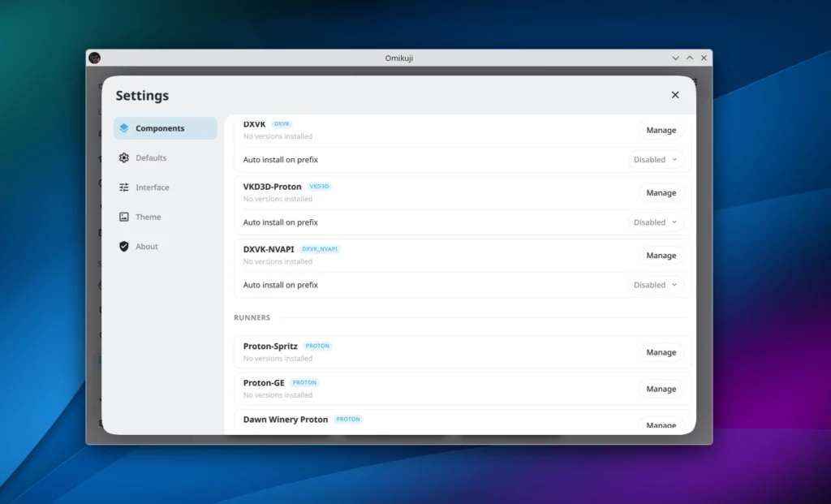The image size is (831, 504).
Task: Manage DXVK versions
Action: coord(661,131)
